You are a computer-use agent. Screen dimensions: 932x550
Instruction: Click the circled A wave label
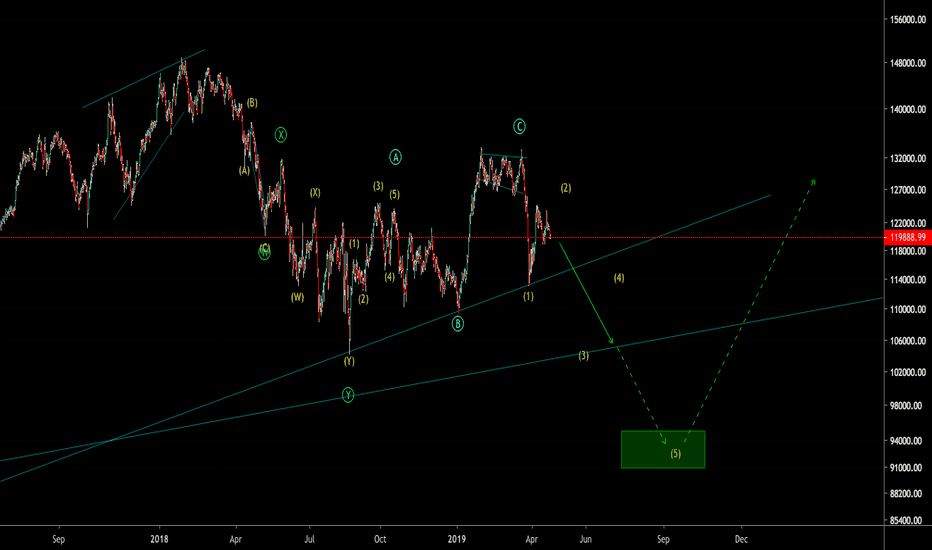[395, 157]
